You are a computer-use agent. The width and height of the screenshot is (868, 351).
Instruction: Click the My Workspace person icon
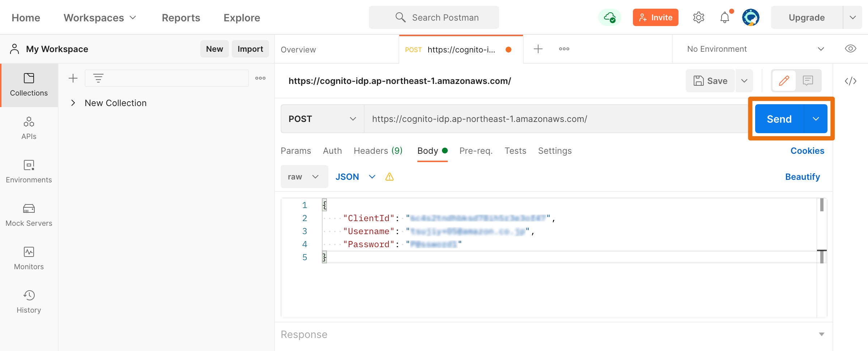[14, 49]
